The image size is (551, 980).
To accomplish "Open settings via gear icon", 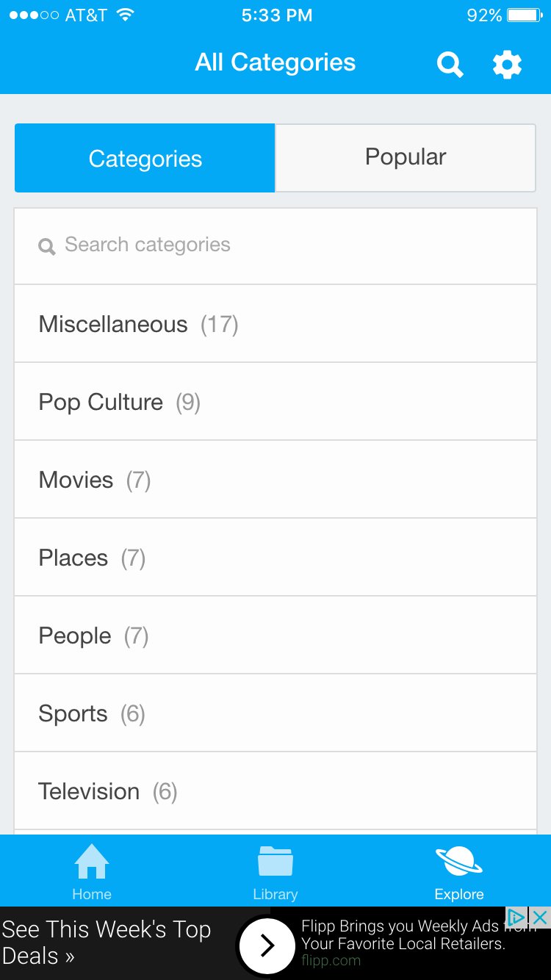I will click(x=507, y=65).
